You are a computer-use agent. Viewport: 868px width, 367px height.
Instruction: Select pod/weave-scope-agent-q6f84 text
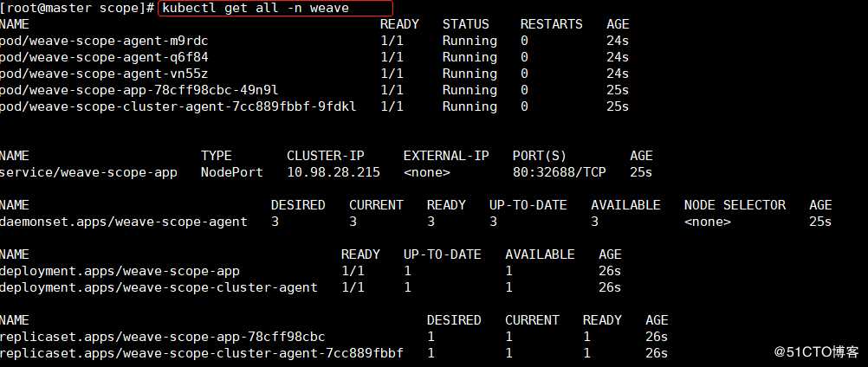[x=104, y=57]
